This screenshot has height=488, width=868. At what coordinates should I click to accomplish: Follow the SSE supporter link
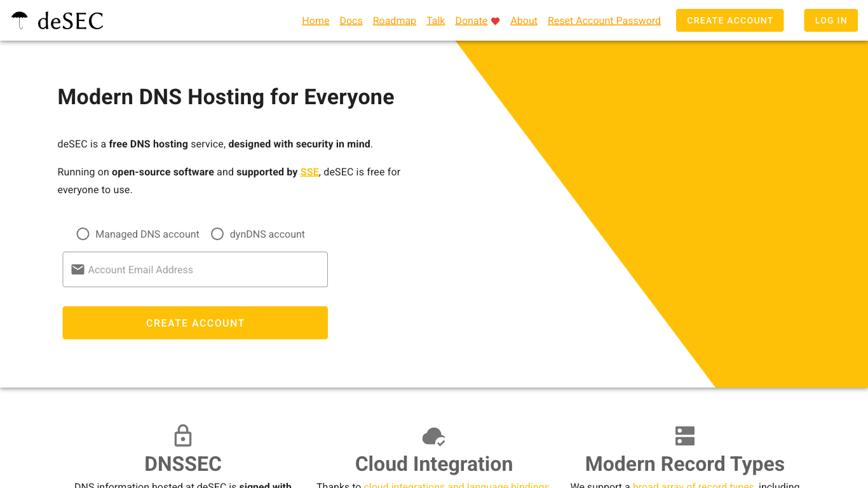(x=309, y=172)
